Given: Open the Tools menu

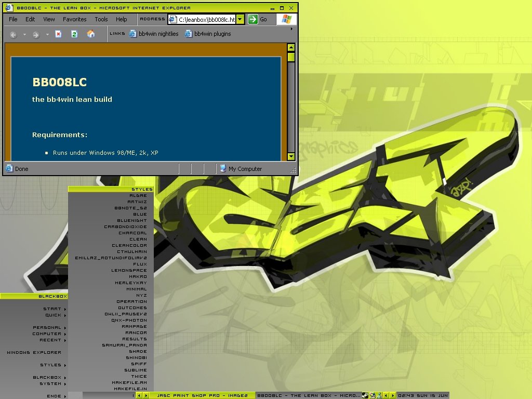Looking at the screenshot, I should click(x=101, y=19).
